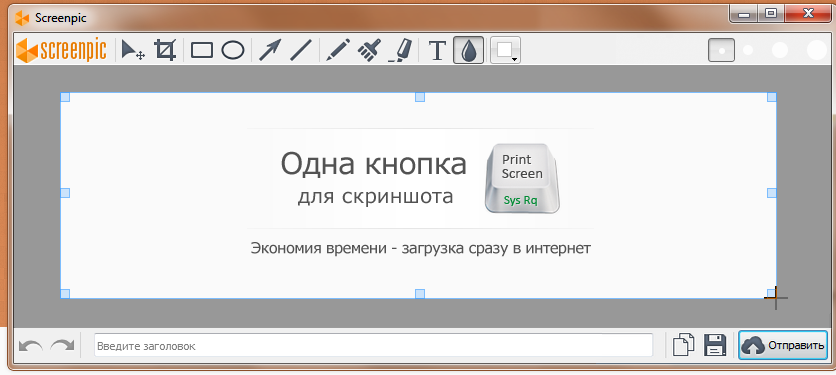Choose the largest line thickness dot

(x=816, y=50)
